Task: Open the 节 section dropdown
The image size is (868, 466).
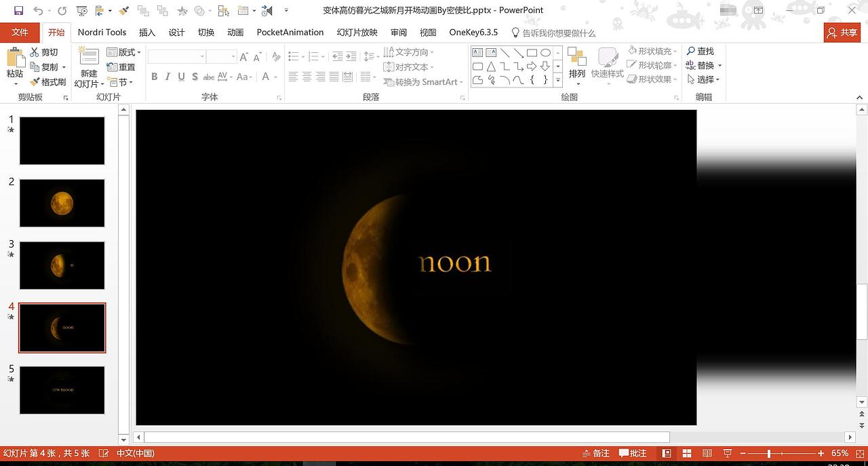Action: click(121, 82)
